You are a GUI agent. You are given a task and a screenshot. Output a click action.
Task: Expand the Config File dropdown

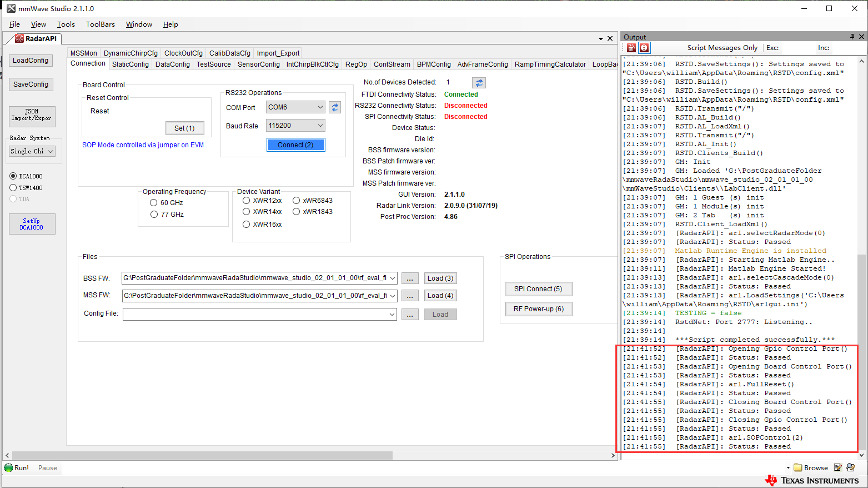[x=393, y=315]
